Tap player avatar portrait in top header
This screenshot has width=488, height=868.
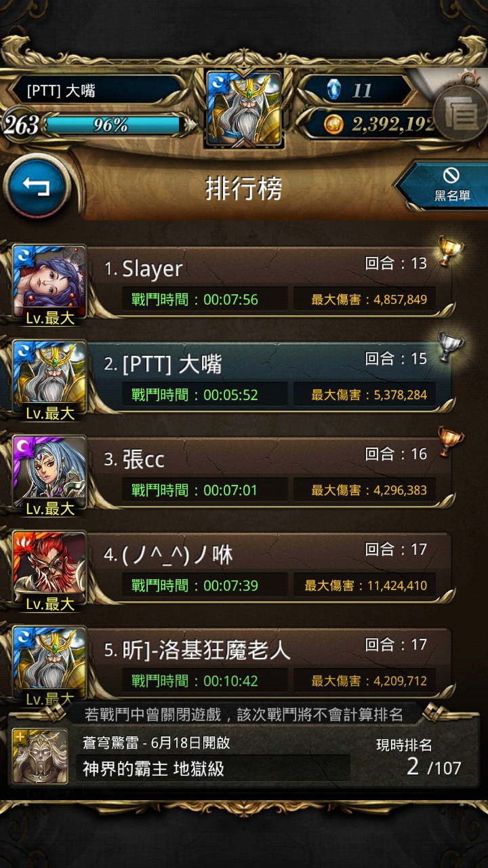click(244, 108)
